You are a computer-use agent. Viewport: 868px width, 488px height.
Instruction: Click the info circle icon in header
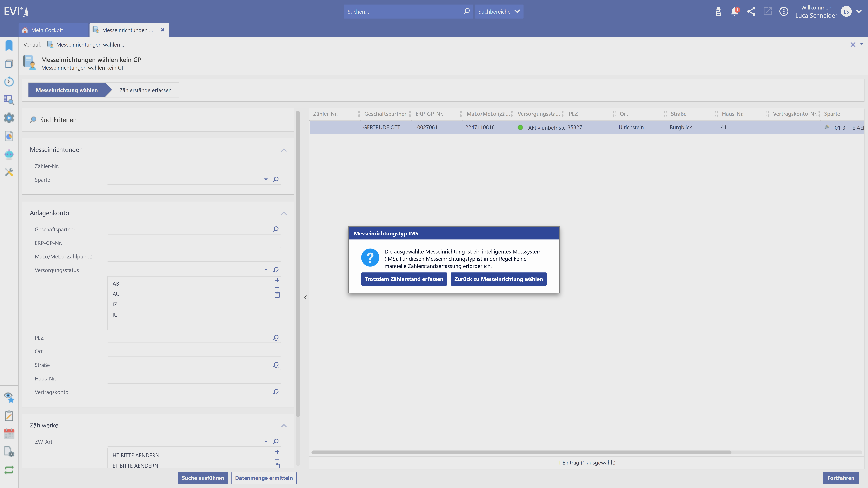(x=784, y=11)
